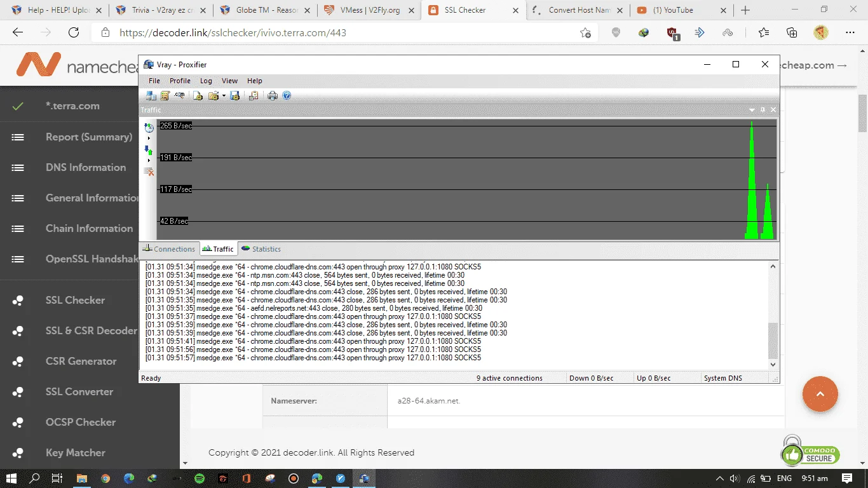Toggle the Traffic pane pin
Image resolution: width=868 pixels, height=488 pixels.
(x=763, y=110)
